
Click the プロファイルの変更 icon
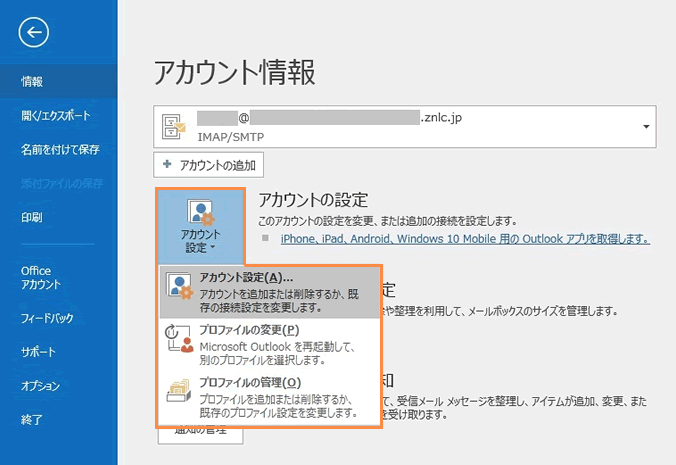click(x=178, y=338)
